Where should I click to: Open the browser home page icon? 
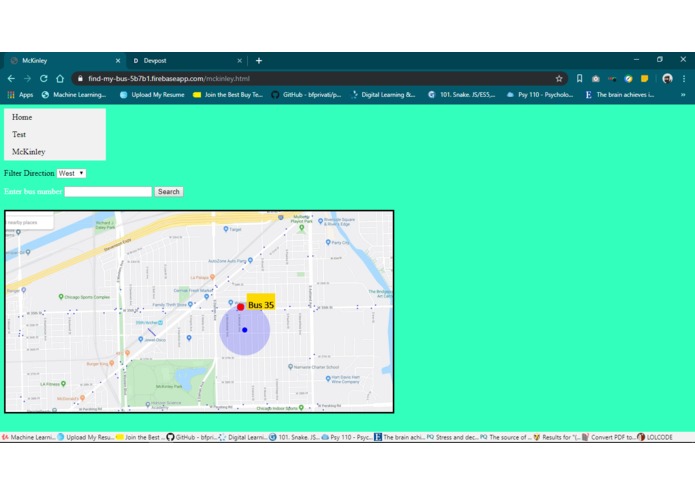(60, 78)
